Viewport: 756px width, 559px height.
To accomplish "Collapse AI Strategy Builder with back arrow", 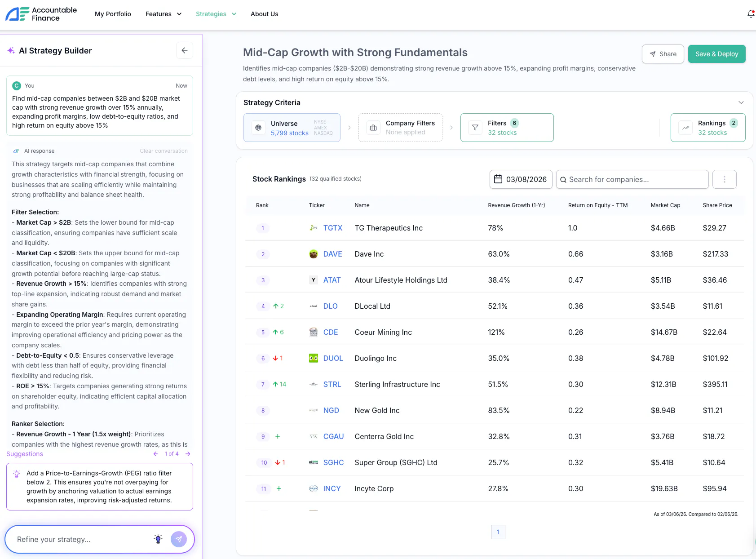I will pyautogui.click(x=185, y=50).
